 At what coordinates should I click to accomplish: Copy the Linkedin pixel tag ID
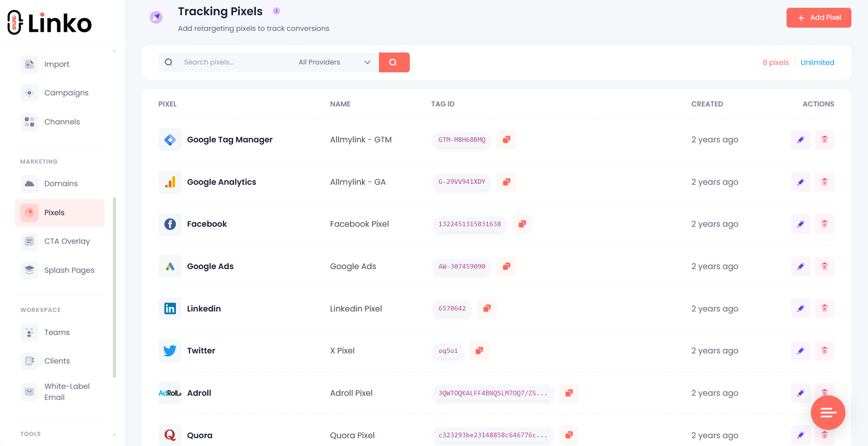click(487, 308)
